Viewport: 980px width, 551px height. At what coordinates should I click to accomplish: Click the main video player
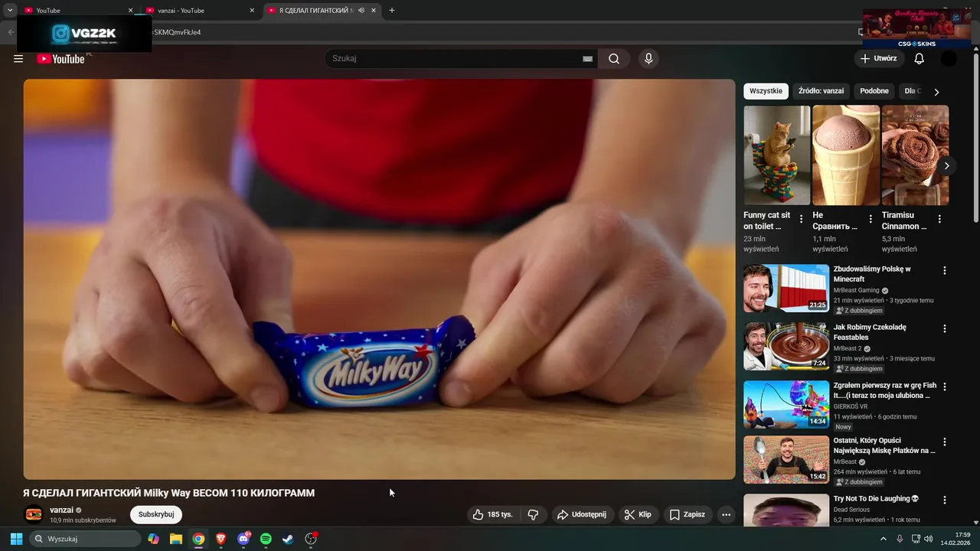coord(379,279)
